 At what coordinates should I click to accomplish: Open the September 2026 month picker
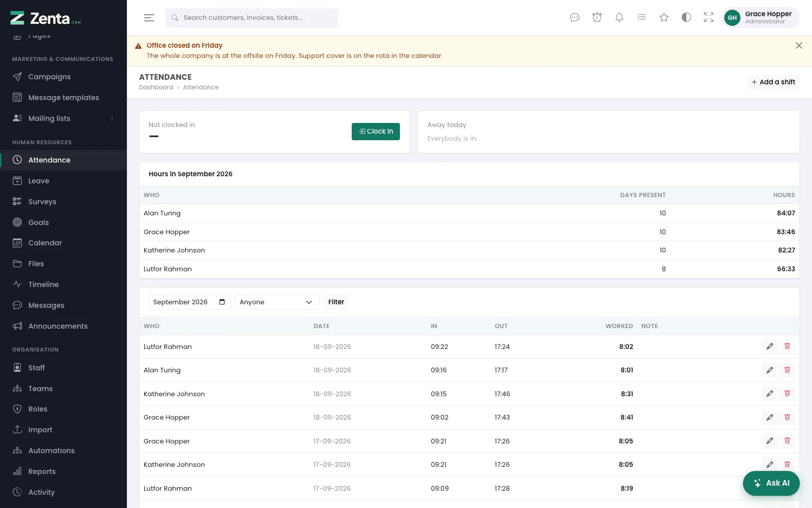[189, 302]
